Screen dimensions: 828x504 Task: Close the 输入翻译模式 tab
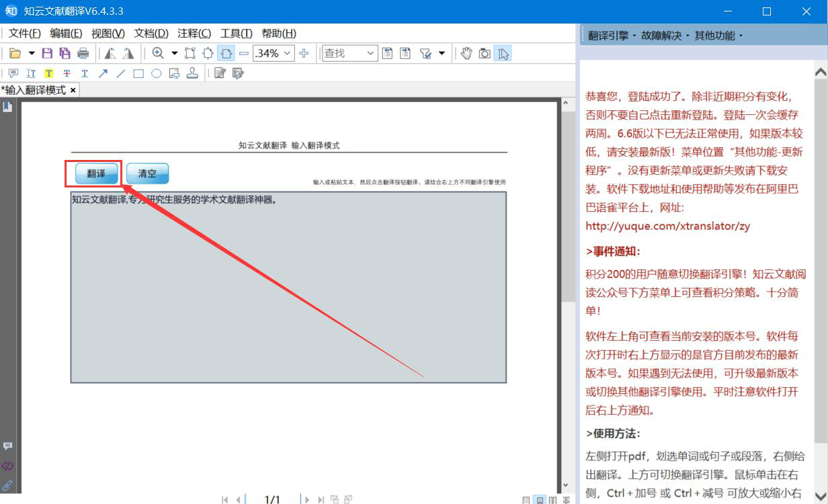point(73,90)
